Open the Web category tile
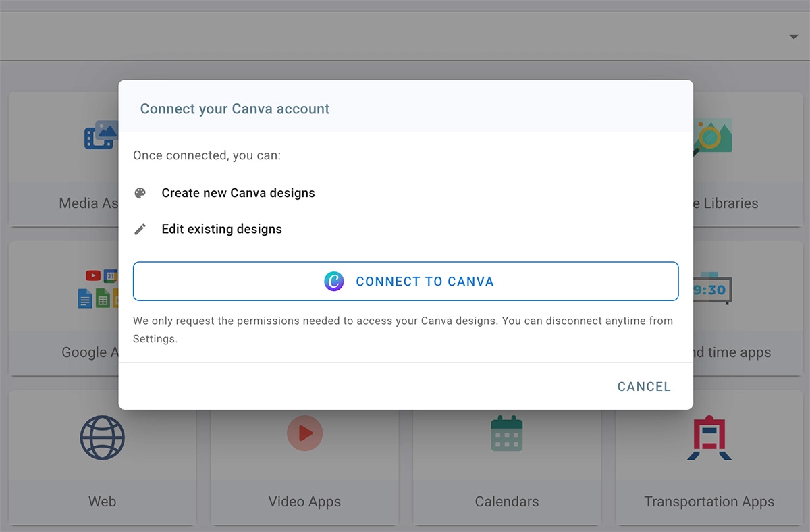The height and width of the screenshot is (532, 810). pos(102,466)
